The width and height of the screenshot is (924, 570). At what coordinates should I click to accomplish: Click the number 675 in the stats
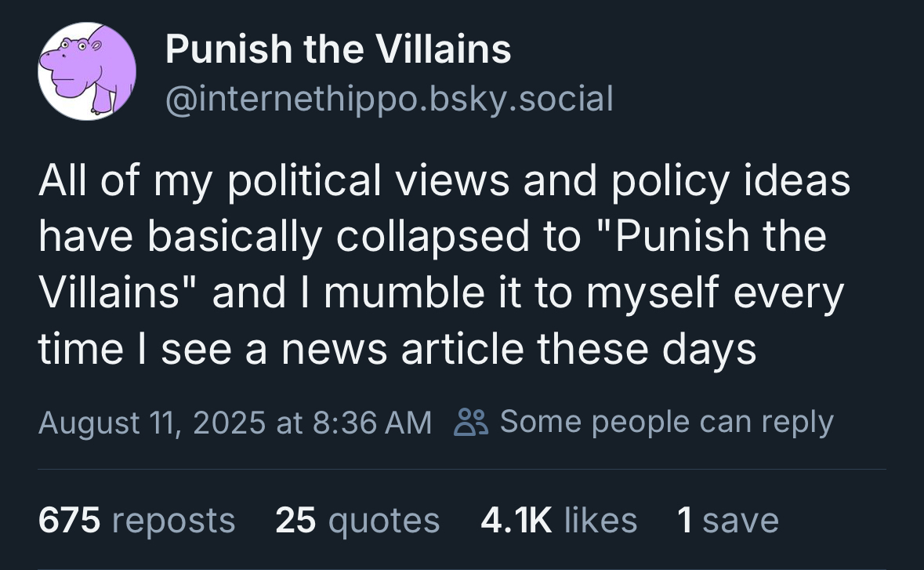pyautogui.click(x=70, y=520)
